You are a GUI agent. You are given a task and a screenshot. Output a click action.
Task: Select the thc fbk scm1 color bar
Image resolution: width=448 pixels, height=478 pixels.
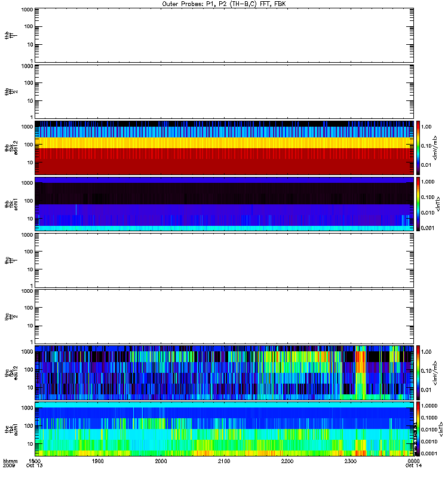pos(418,429)
